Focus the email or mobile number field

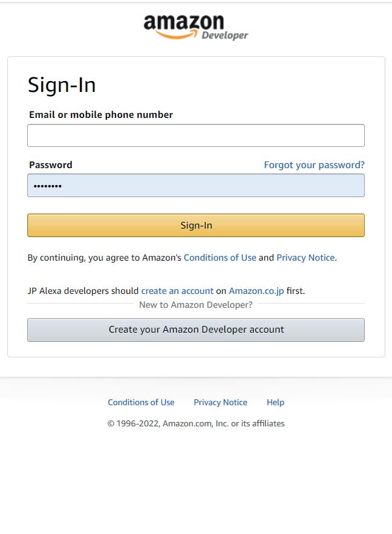(x=196, y=135)
